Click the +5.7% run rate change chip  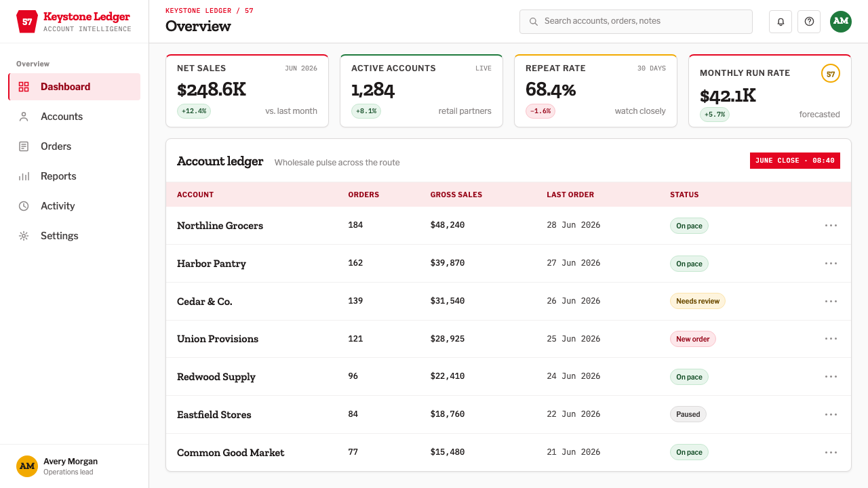tap(715, 115)
